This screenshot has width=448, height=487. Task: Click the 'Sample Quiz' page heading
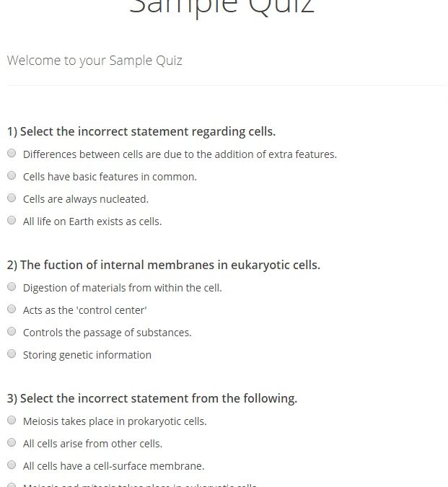[221, 7]
